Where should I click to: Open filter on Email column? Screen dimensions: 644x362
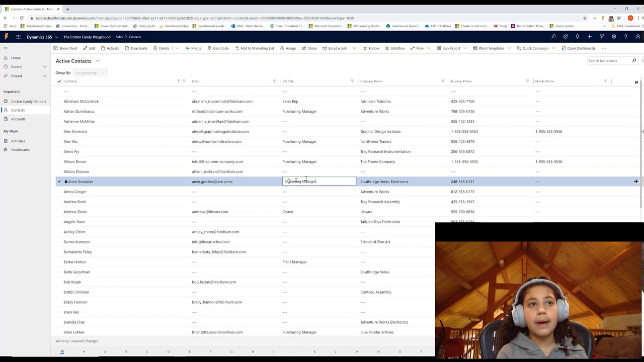tap(274, 81)
